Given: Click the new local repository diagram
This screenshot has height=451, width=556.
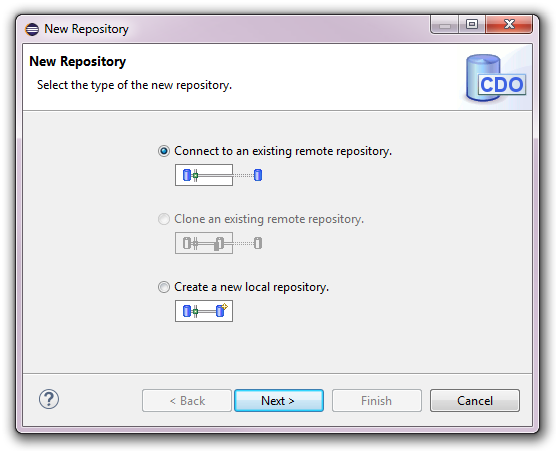Looking at the screenshot, I should click(204, 311).
